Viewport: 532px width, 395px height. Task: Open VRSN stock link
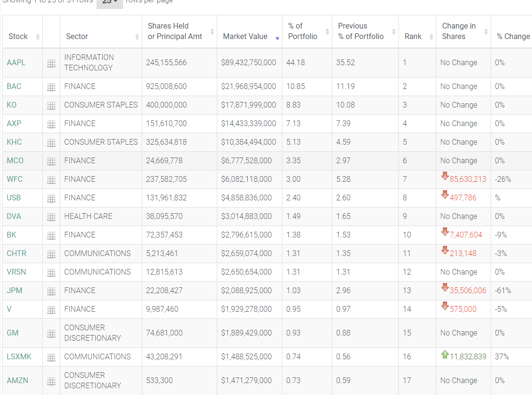(x=16, y=272)
